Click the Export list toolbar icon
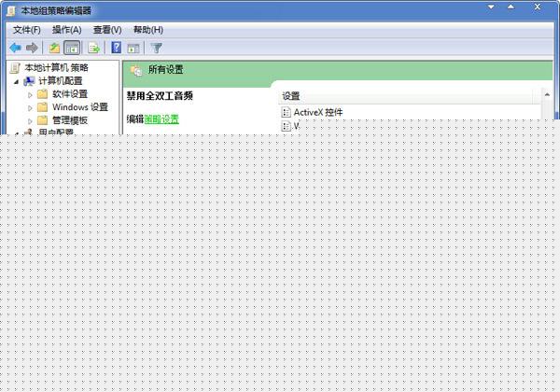The image size is (560, 392). [94, 48]
